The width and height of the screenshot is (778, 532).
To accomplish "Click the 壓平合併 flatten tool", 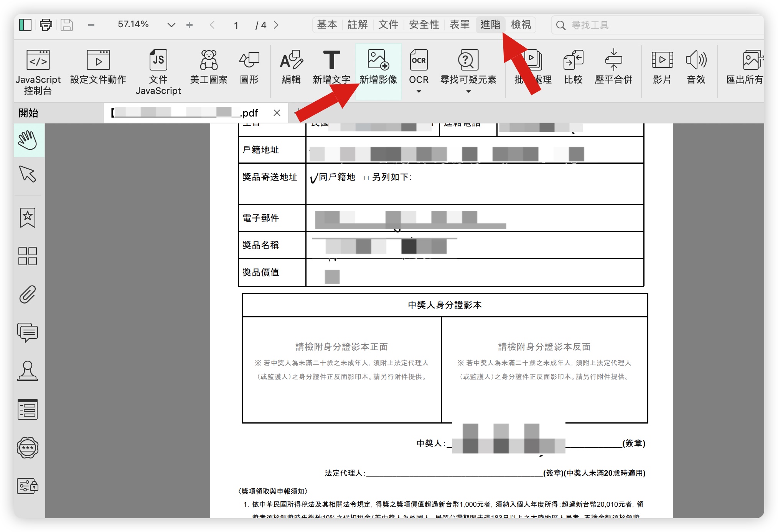I will [613, 67].
